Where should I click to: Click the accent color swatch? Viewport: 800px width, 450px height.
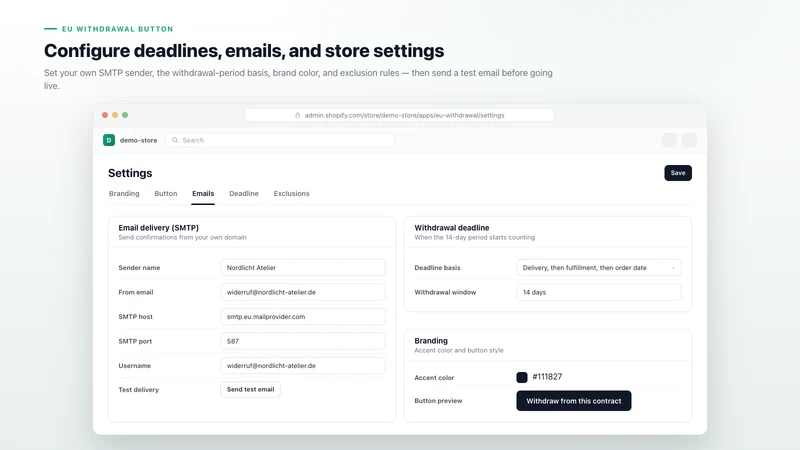(522, 377)
